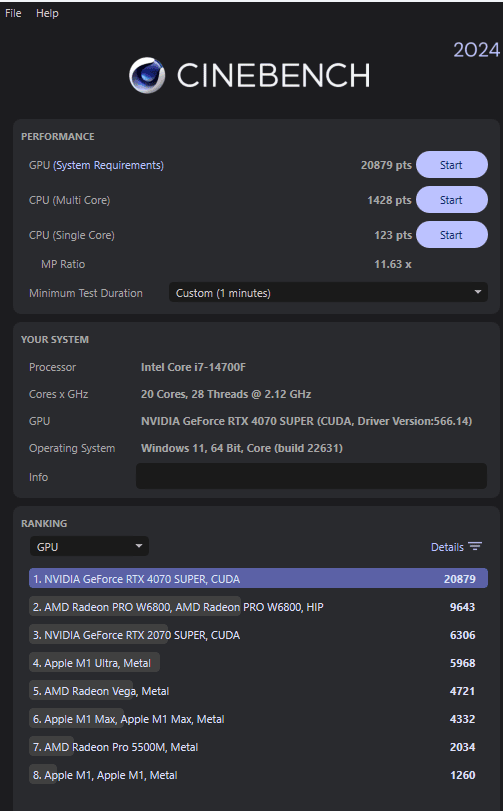Start the GPU benchmark test
This screenshot has width=503, height=811.
click(451, 165)
